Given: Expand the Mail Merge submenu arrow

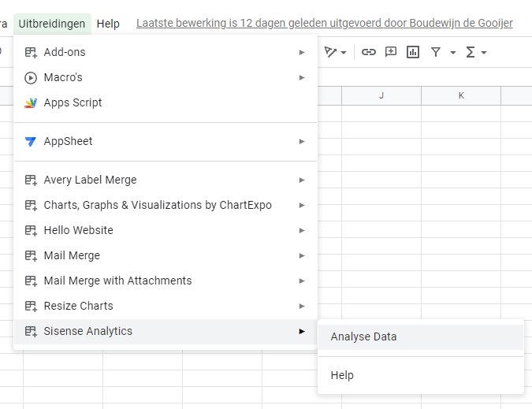Looking at the screenshot, I should click(302, 255).
